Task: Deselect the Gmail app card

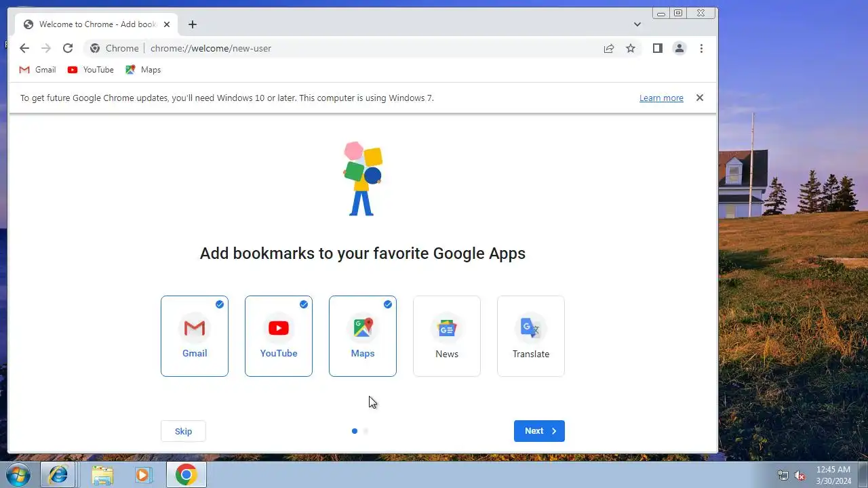Action: point(195,336)
